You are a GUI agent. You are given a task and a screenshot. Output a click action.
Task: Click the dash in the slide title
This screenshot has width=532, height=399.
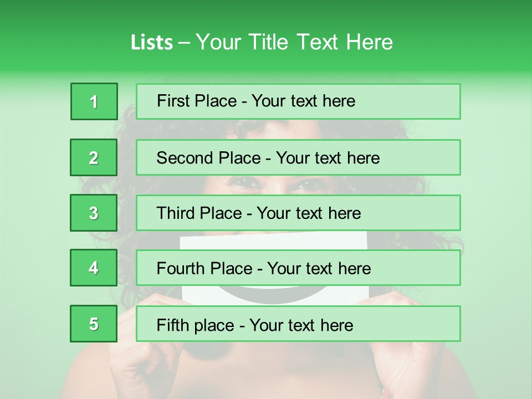click(184, 43)
